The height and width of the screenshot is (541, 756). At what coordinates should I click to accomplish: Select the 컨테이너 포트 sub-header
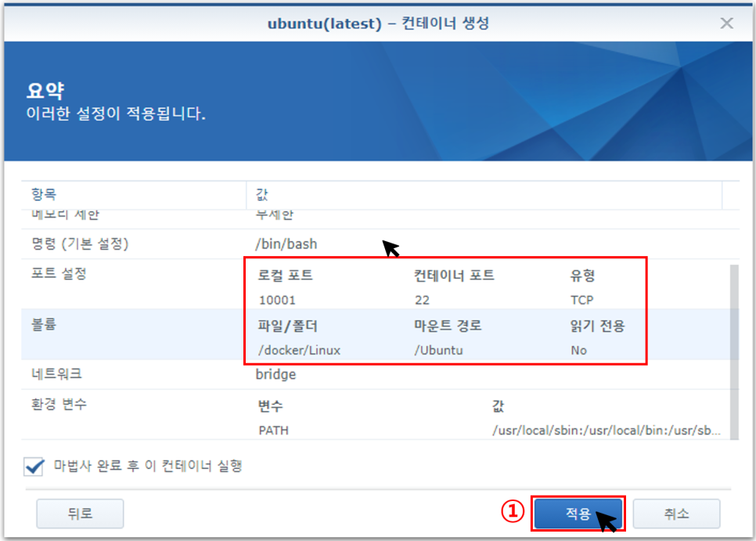(454, 276)
